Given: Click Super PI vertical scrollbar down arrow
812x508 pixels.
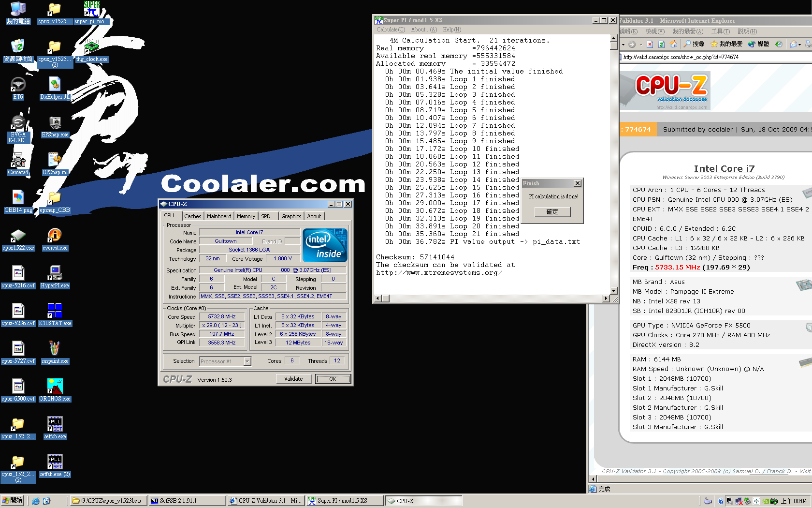Looking at the screenshot, I should pyautogui.click(x=614, y=290).
